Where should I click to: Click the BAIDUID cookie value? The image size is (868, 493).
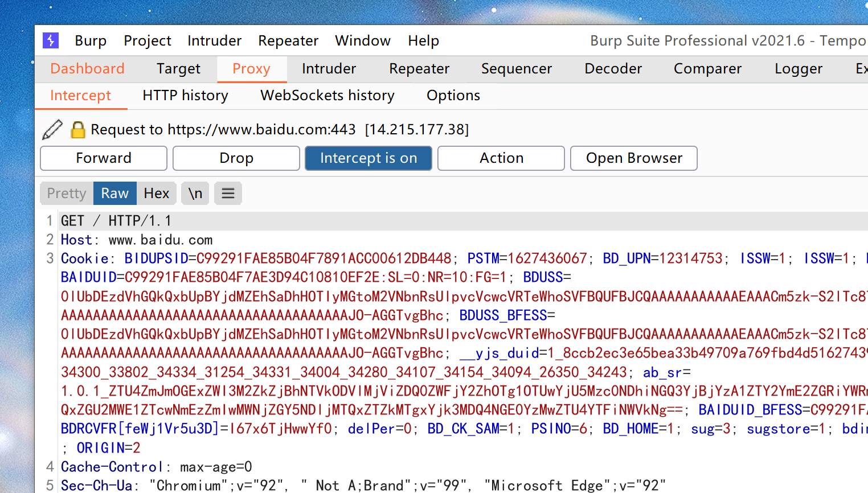tap(316, 277)
